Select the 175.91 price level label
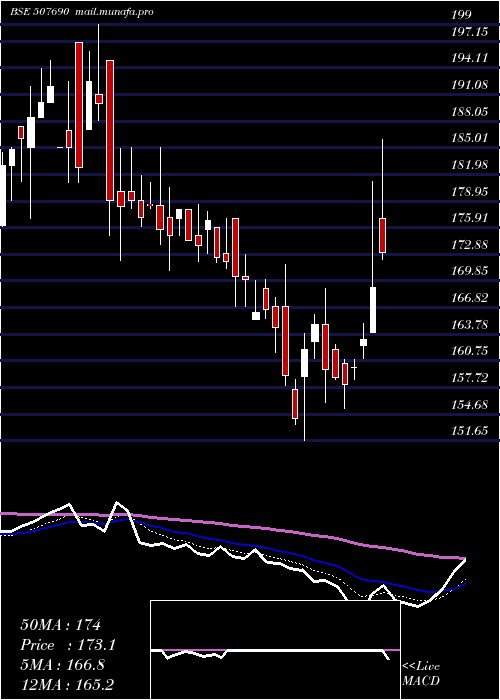Image resolution: width=500 pixels, height=700 pixels. click(x=469, y=218)
